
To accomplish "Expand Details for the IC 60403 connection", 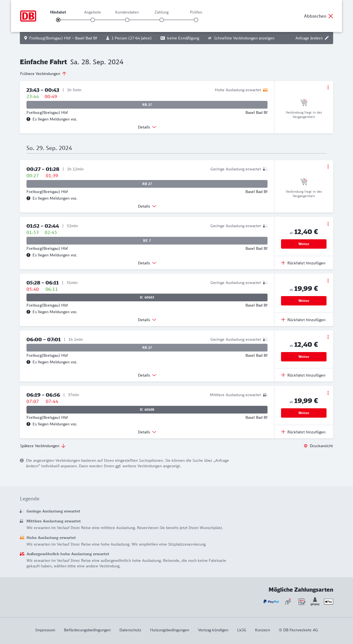I will [147, 320].
